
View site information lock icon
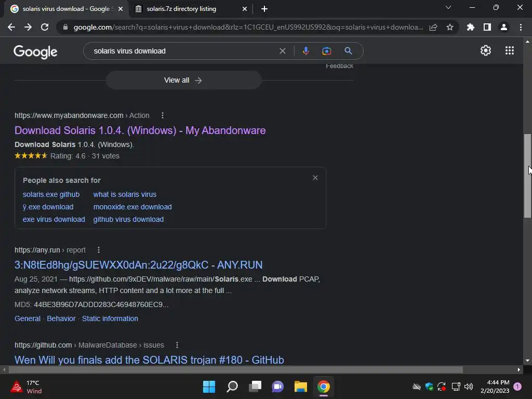(65, 27)
